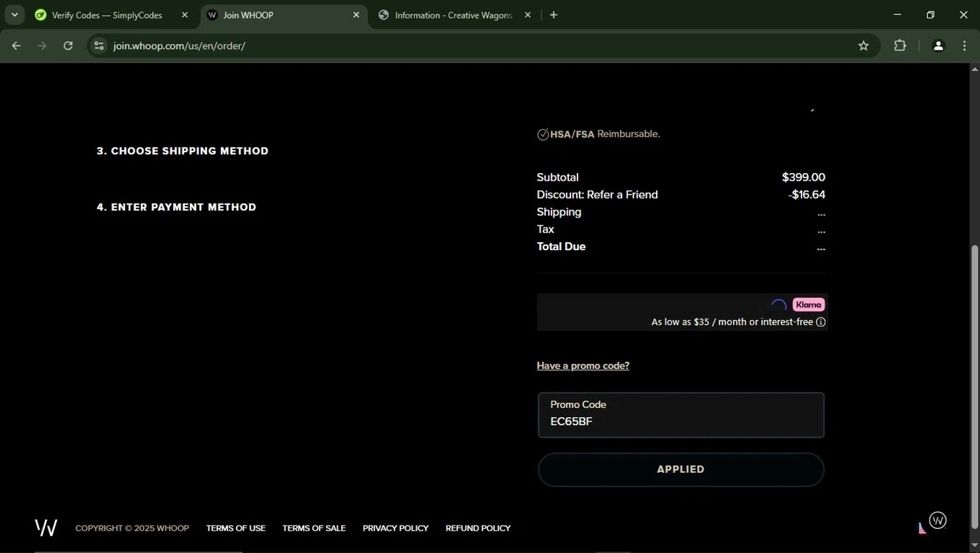
Task: Restore down the browser window
Action: (x=931, y=15)
